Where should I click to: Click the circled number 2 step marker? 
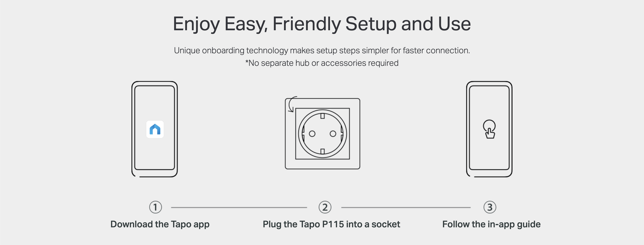click(x=325, y=207)
